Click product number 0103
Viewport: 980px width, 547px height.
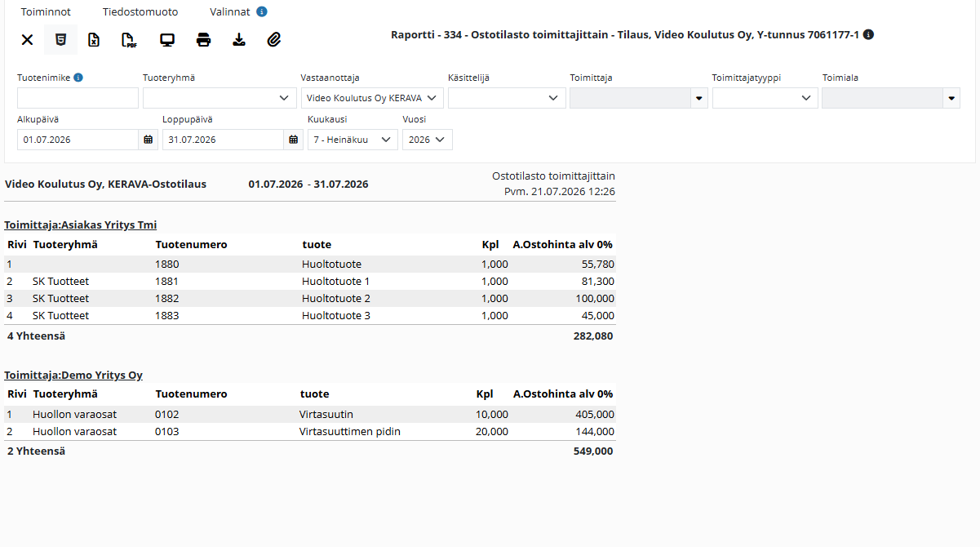coord(166,432)
